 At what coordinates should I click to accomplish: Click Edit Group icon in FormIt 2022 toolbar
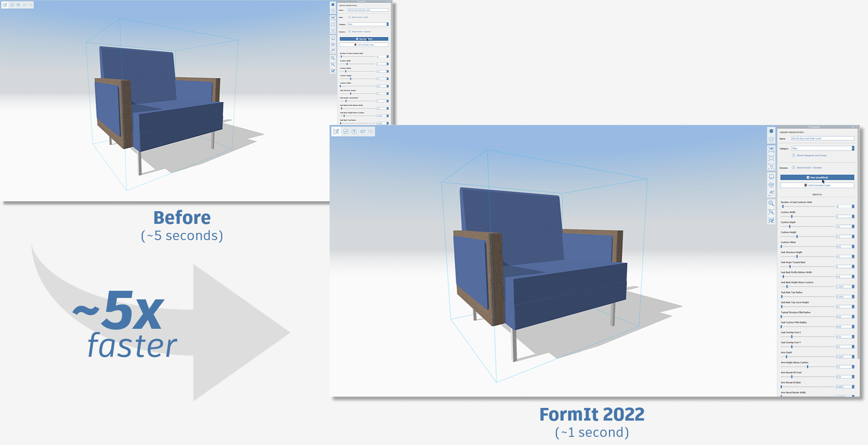[336, 132]
